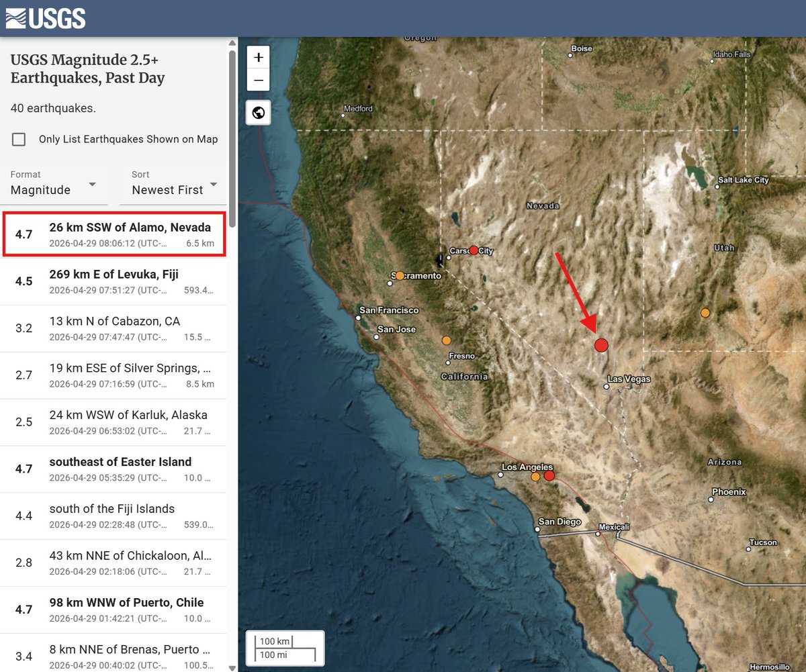This screenshot has width=806, height=672.
Task: Click the Las Vegas city label on map
Action: pyautogui.click(x=629, y=379)
